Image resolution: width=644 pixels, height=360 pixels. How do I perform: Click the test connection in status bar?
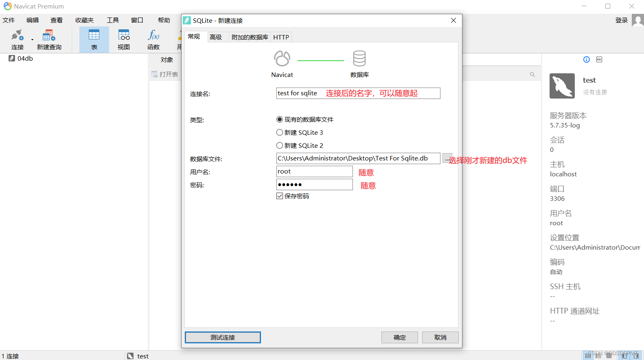click(x=138, y=356)
